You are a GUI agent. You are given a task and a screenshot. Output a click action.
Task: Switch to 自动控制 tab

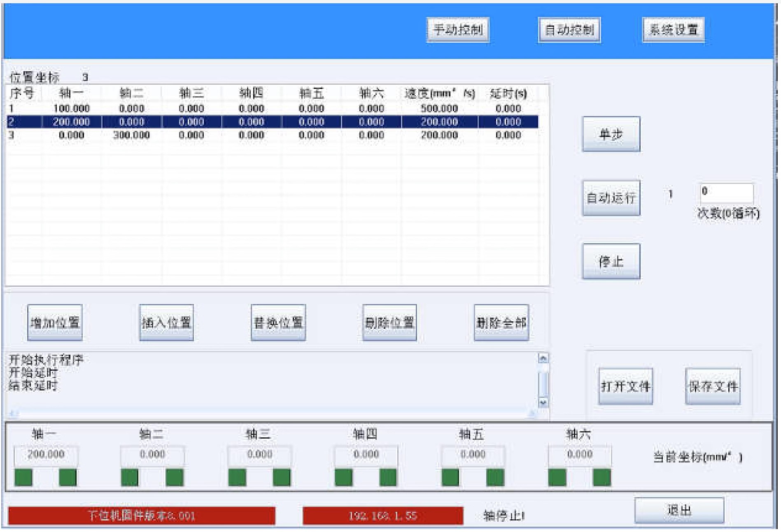(x=569, y=30)
